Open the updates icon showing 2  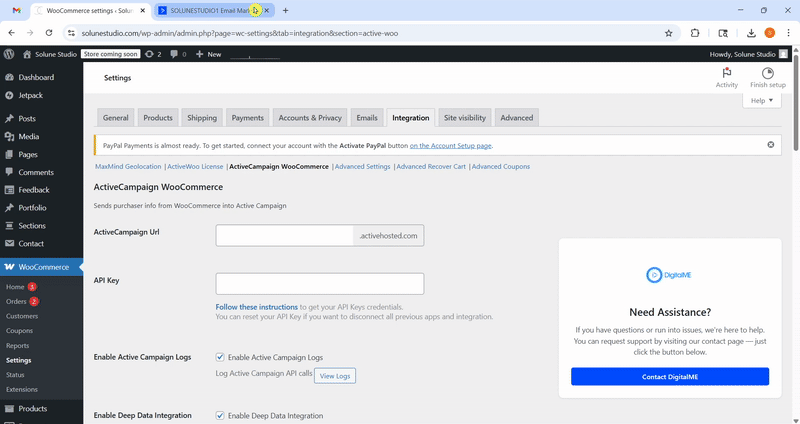[x=153, y=54]
